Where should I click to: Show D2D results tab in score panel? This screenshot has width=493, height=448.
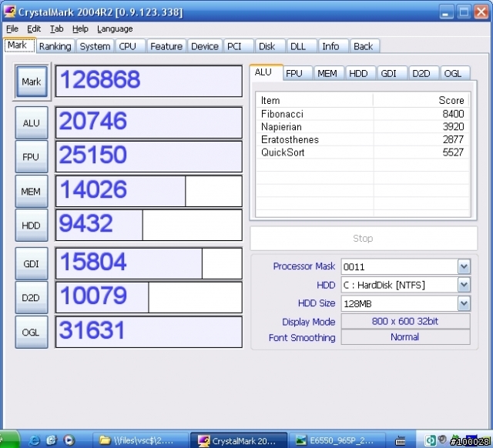(x=424, y=74)
